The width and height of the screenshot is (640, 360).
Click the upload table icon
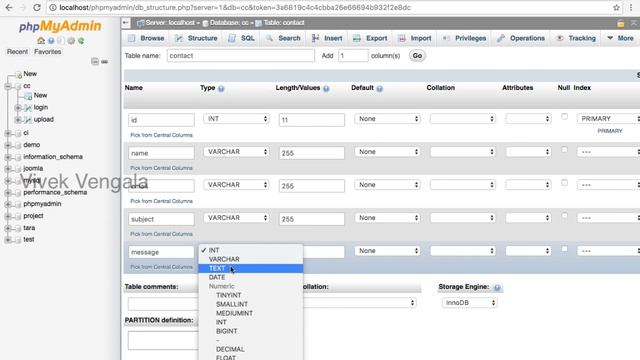[x=28, y=120]
